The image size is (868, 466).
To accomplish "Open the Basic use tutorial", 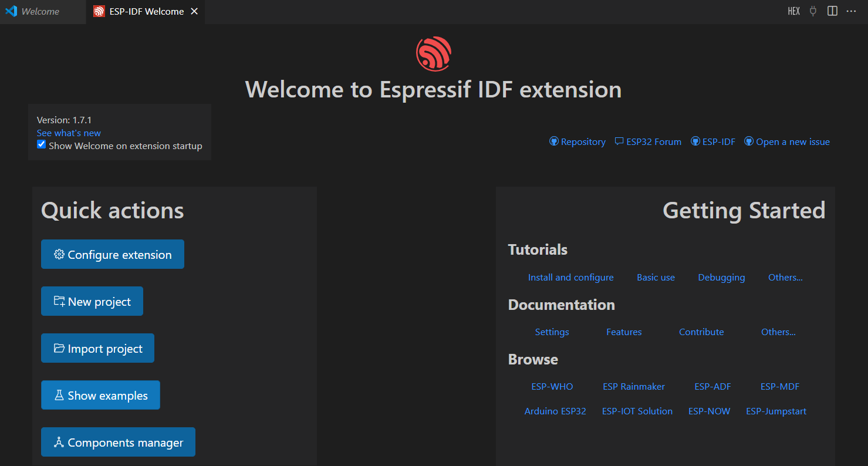I will [656, 277].
